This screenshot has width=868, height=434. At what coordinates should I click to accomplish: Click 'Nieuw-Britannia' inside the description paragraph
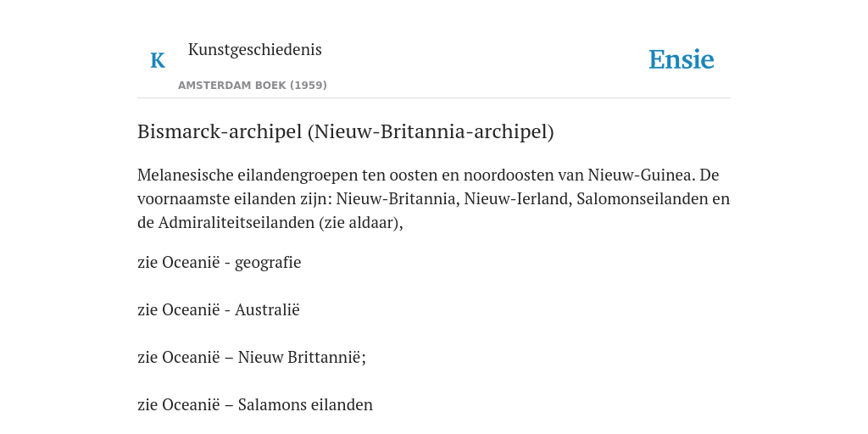coord(398,198)
